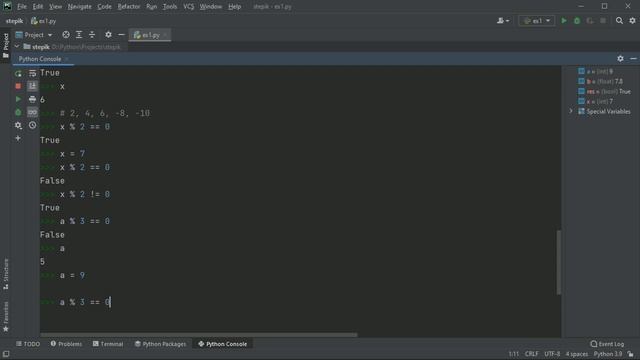640x360 pixels.
Task: Hide the Project panel
Action: [121, 35]
